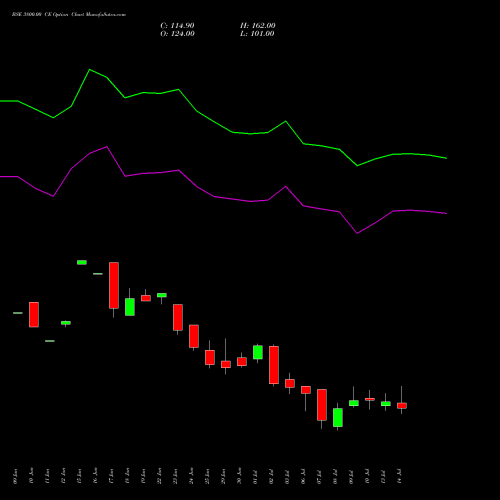Click the low value L: 101.00

257,34
